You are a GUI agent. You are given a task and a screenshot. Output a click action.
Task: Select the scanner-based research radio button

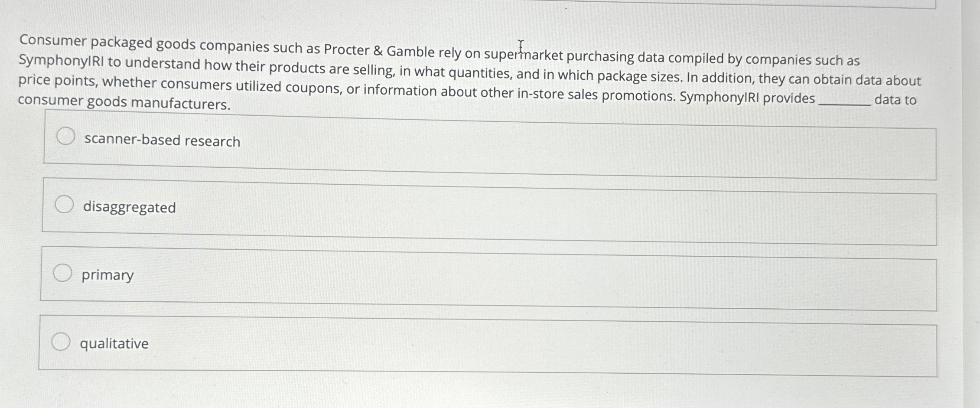click(65, 136)
